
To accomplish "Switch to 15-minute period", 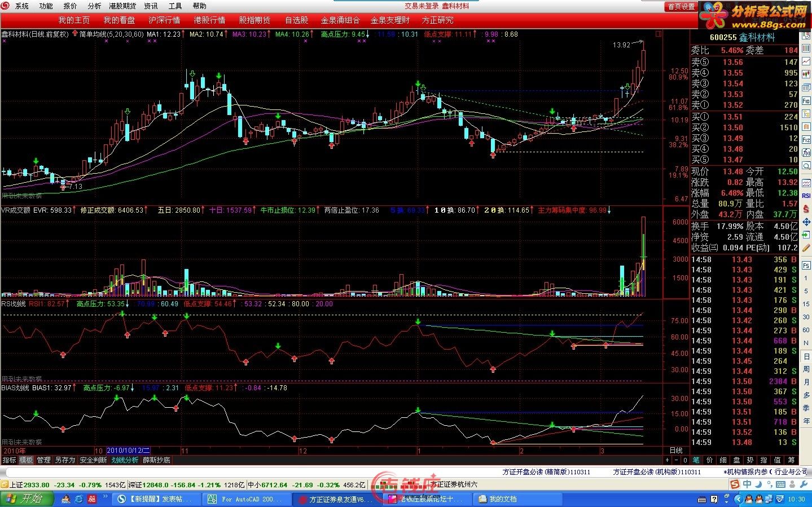I will [806, 304].
